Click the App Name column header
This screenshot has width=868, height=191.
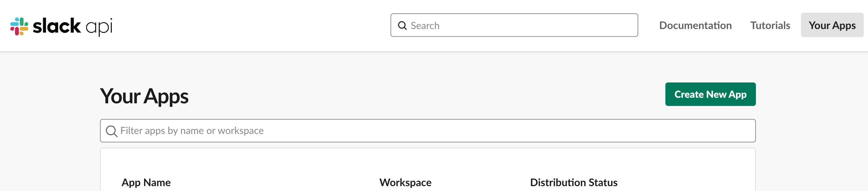pos(146,182)
